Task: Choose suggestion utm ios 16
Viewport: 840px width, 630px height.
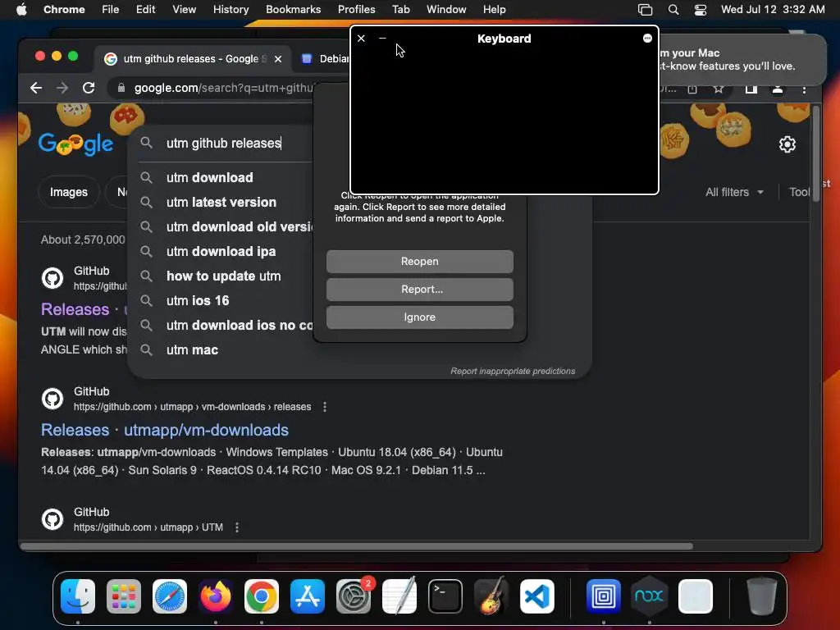Action: 198,300
